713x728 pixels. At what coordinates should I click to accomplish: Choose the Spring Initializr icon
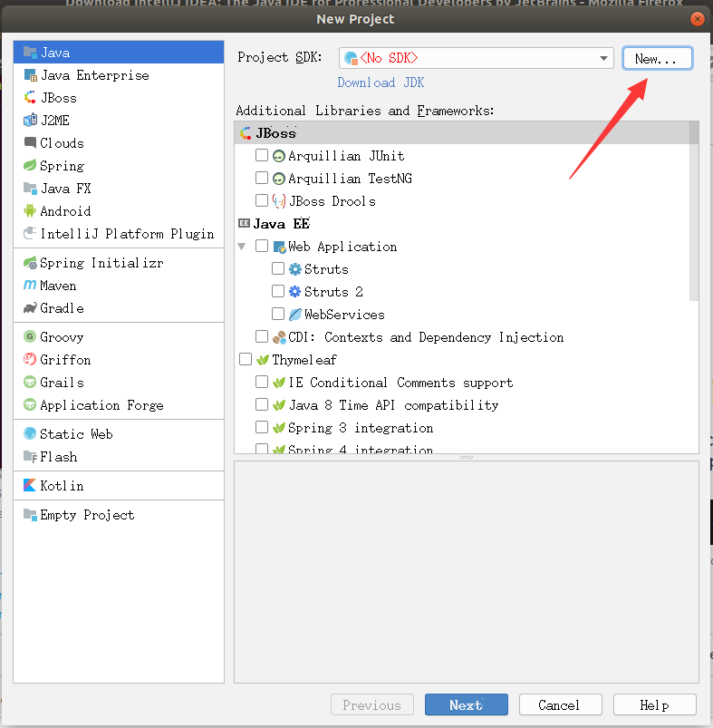point(30,263)
